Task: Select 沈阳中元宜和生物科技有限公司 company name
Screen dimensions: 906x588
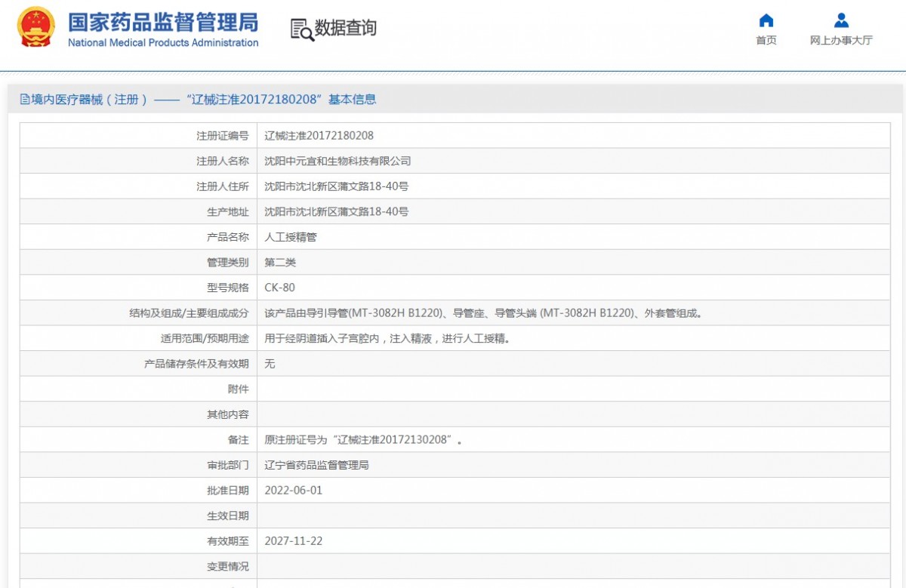Action: tap(337, 162)
